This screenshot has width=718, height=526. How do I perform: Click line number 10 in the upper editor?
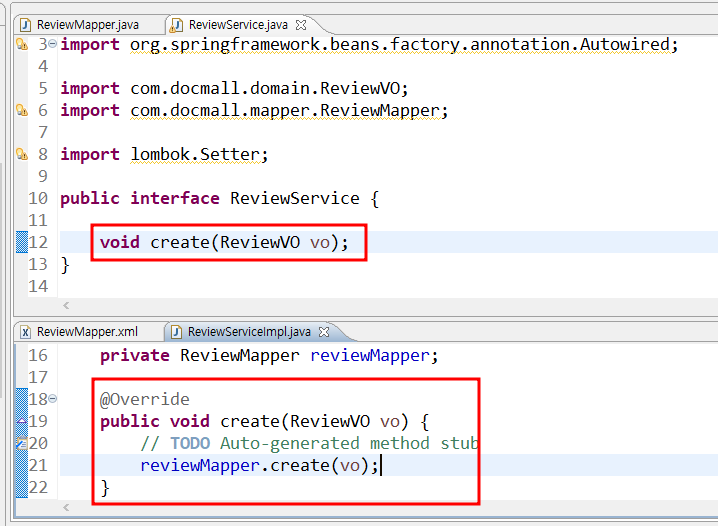pos(38,198)
